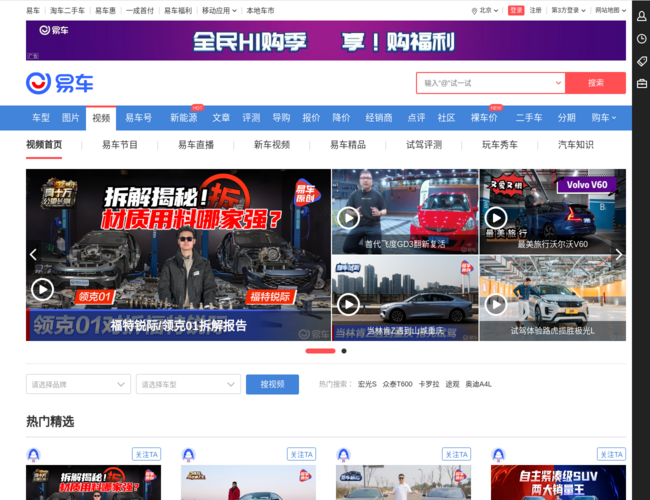Play the 福特锐际/领克01拆解报告 video
The height and width of the screenshot is (500, 650).
[42, 289]
